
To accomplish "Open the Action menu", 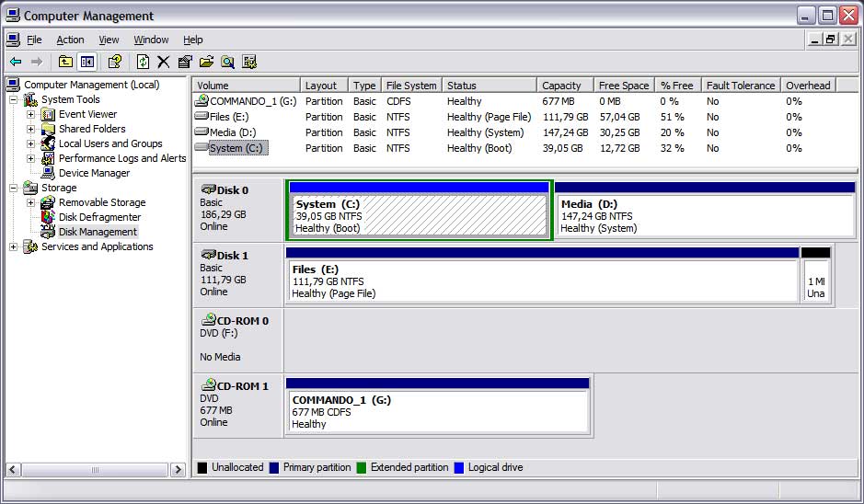I will 70,40.
